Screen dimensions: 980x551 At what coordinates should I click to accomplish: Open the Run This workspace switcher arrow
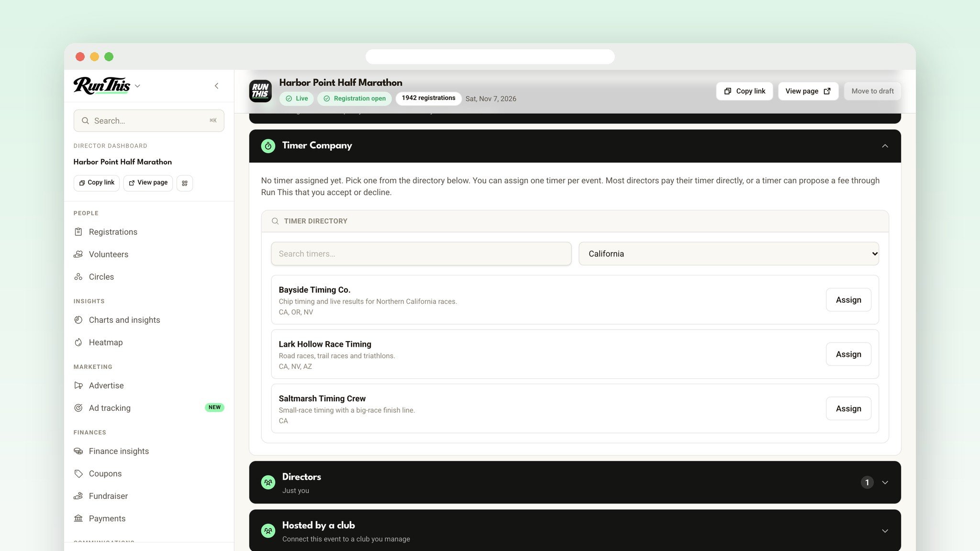point(137,86)
